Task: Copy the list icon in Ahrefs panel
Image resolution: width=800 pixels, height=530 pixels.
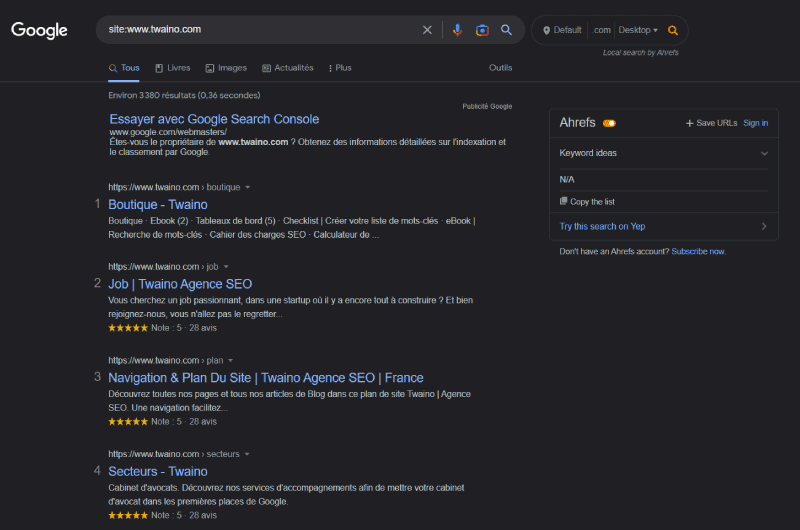Action: 563,201
